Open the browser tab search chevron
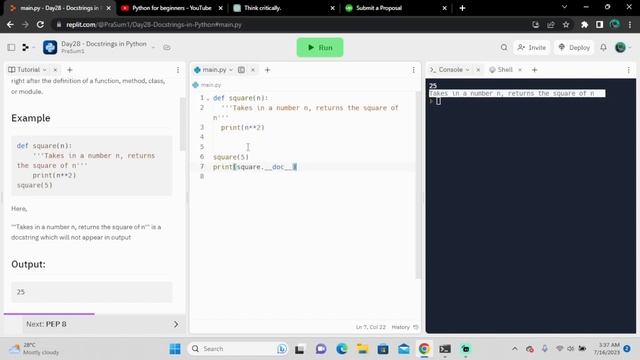Screen dimensions: 640x360 tap(564, 7)
